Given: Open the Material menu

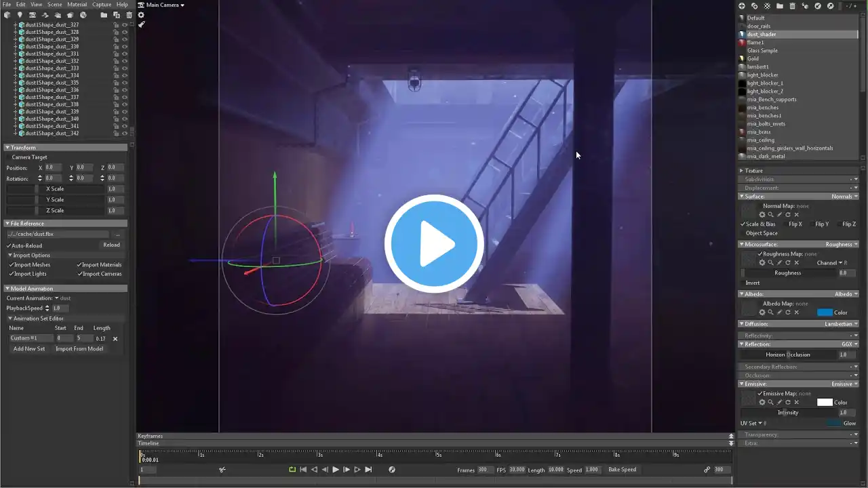Looking at the screenshot, I should [77, 5].
